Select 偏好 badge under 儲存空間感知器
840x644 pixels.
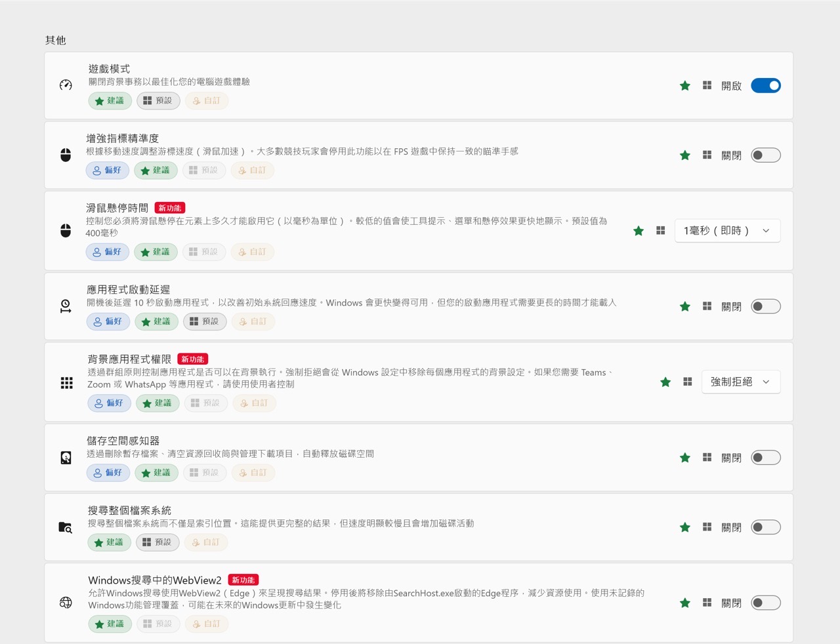pyautogui.click(x=108, y=473)
